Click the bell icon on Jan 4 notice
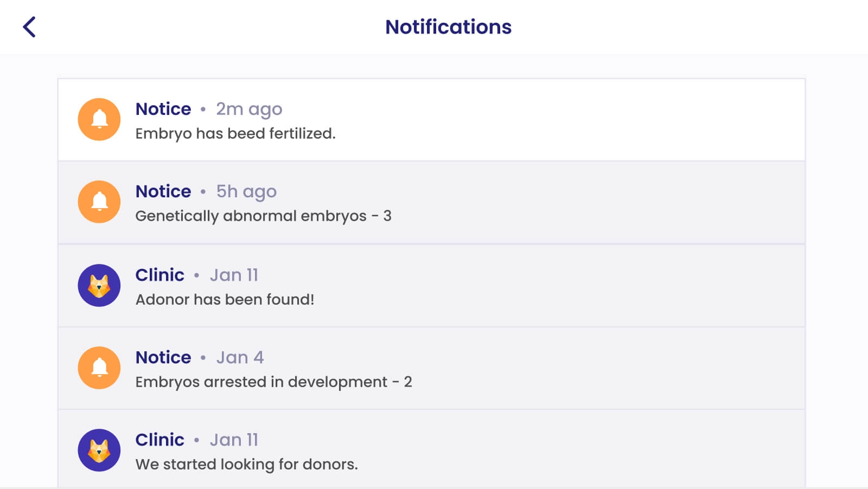The image size is (868, 489). point(99,368)
